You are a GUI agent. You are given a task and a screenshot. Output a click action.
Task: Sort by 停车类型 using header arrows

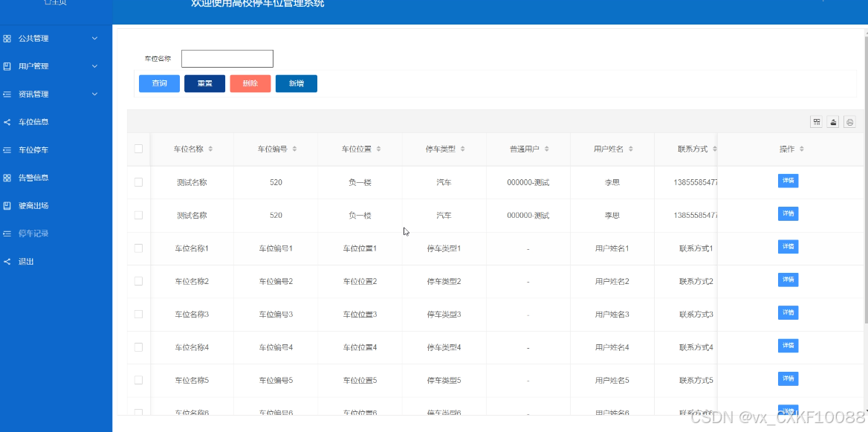click(463, 149)
